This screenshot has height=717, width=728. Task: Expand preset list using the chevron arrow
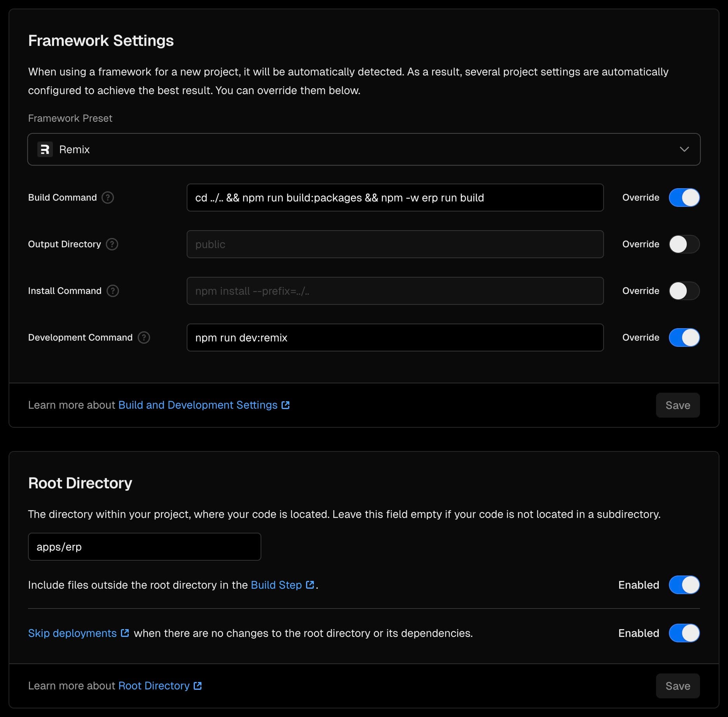(684, 149)
